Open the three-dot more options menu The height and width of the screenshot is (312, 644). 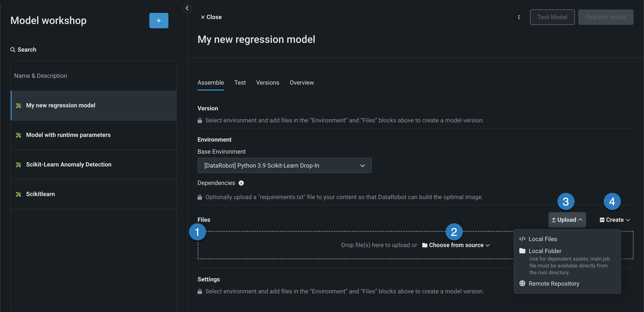click(519, 17)
